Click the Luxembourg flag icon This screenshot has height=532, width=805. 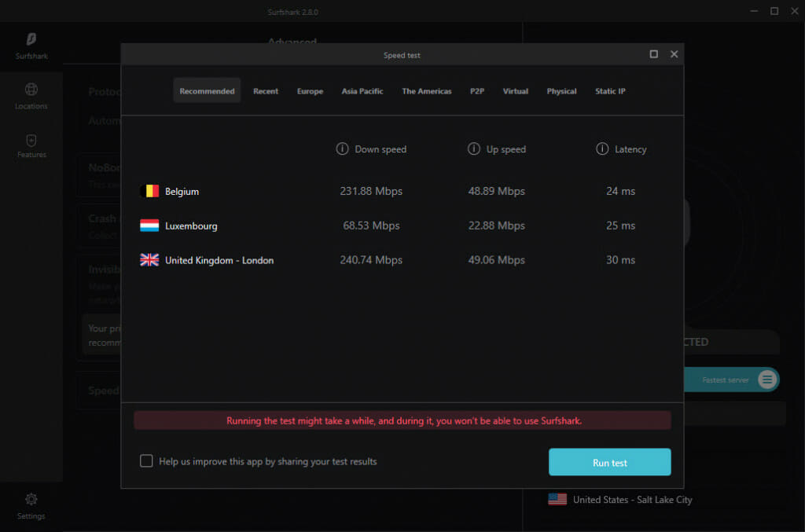click(149, 226)
